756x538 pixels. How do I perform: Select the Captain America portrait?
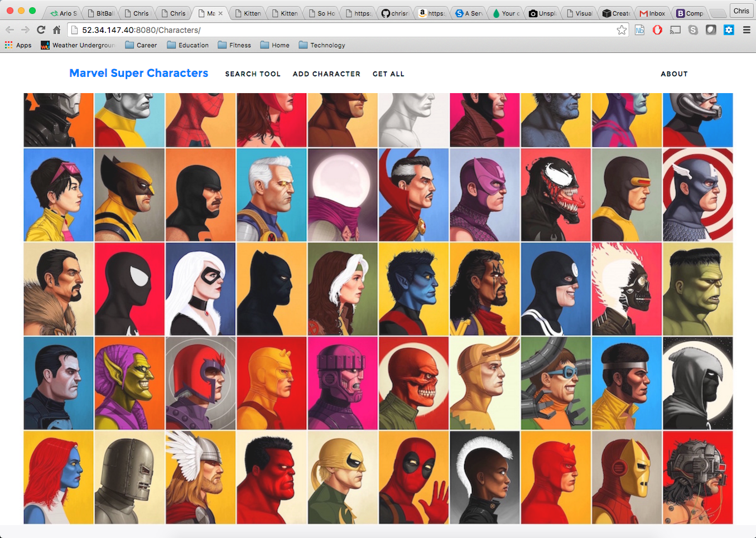pyautogui.click(x=698, y=195)
